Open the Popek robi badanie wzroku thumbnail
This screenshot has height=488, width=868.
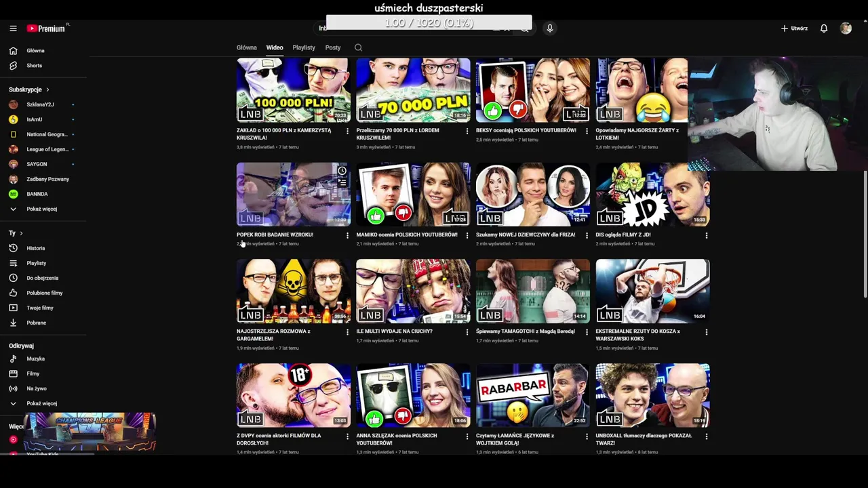[293, 194]
